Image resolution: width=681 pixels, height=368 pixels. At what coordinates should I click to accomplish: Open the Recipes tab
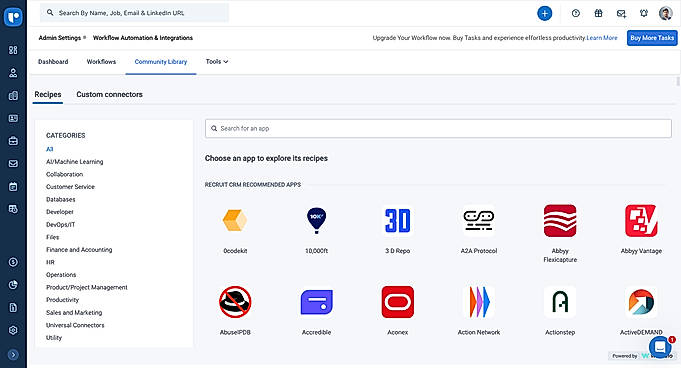pyautogui.click(x=48, y=94)
